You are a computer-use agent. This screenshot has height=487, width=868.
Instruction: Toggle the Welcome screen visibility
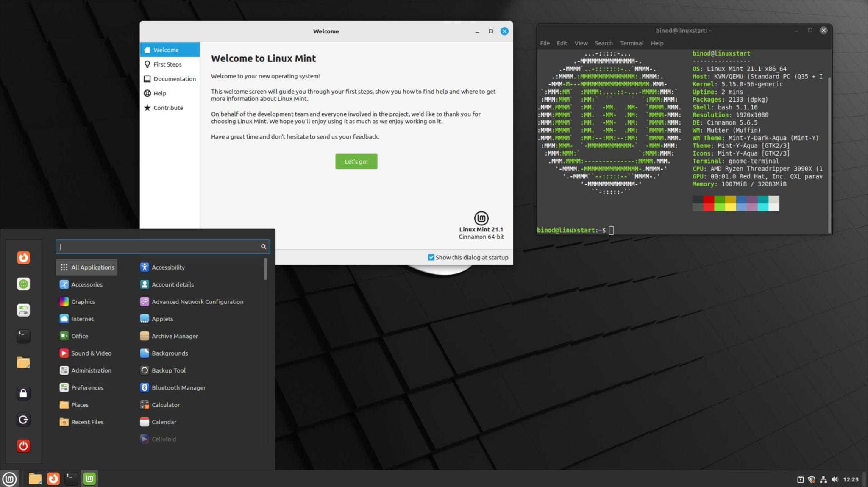pyautogui.click(x=431, y=257)
